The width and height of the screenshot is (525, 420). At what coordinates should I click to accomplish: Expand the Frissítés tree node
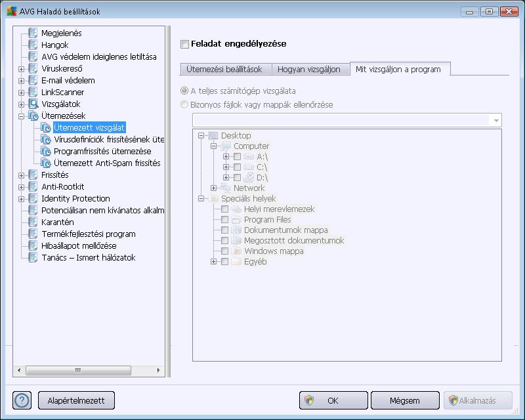22,175
